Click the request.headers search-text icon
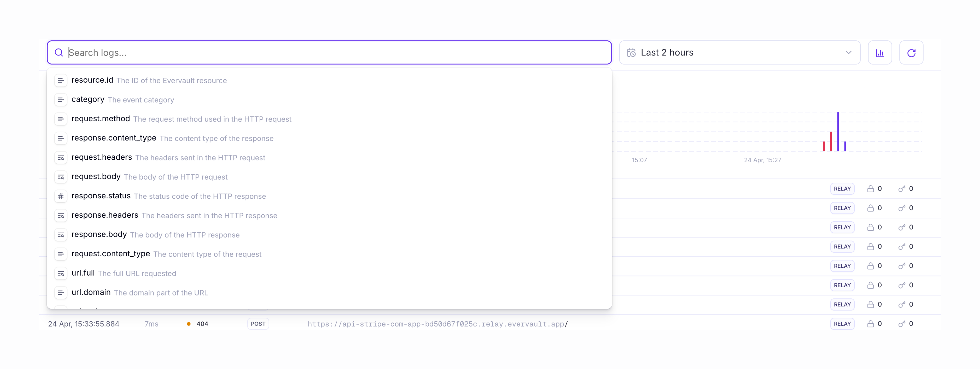The width and height of the screenshot is (980, 369). click(61, 158)
